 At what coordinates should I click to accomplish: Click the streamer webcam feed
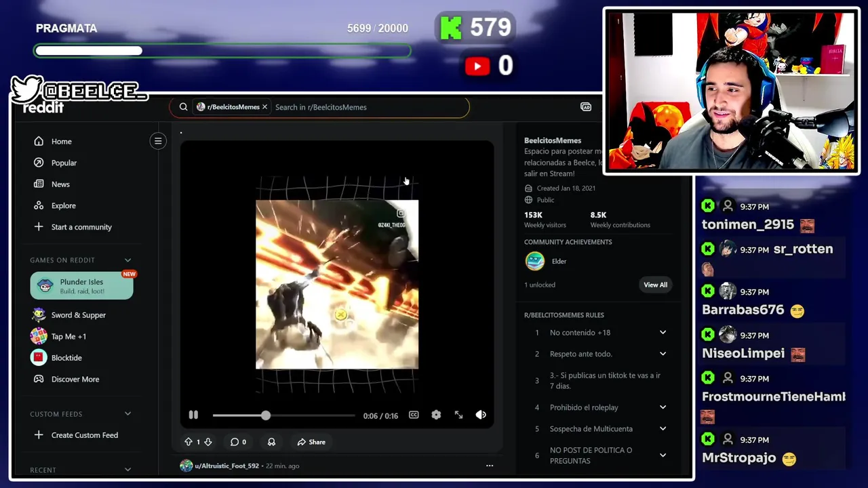click(x=731, y=91)
